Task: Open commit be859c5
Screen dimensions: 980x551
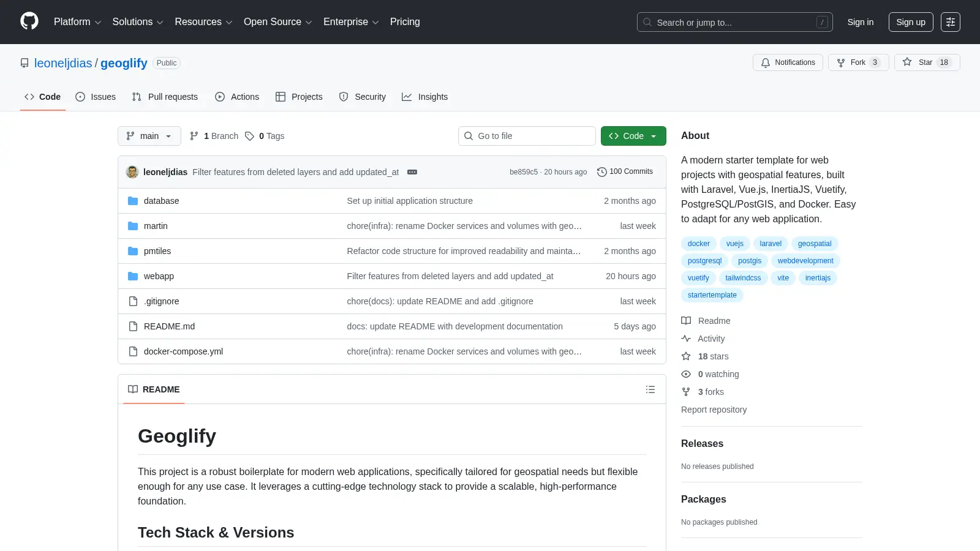Action: (523, 172)
